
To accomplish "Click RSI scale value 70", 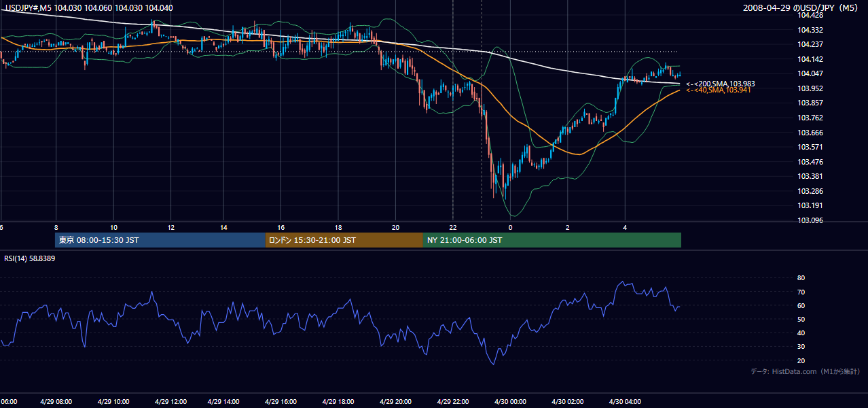I will point(801,292).
